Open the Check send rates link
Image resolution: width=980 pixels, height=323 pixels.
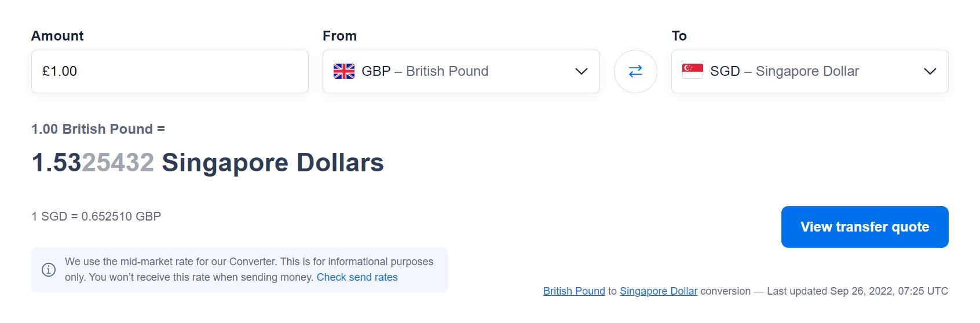click(357, 277)
